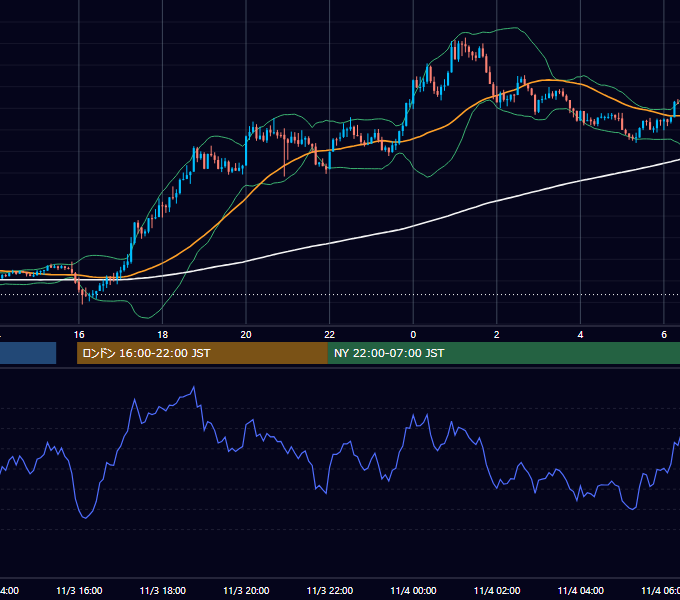Click hour label 4 on upper axis
The height and width of the screenshot is (600, 680).
coord(580,335)
